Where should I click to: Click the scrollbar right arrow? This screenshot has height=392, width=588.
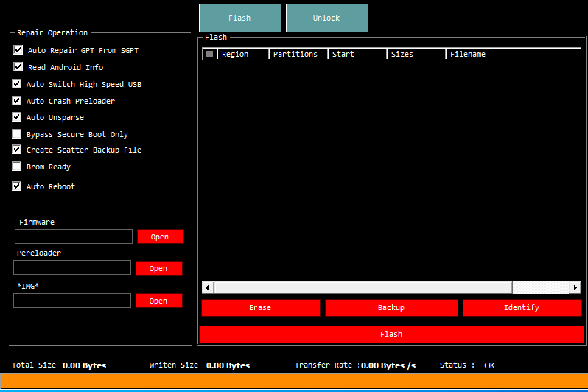[575, 287]
